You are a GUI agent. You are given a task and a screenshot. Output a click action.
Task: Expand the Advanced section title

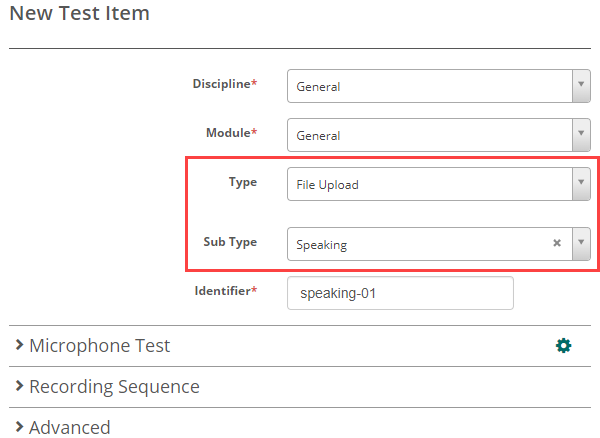tap(69, 428)
